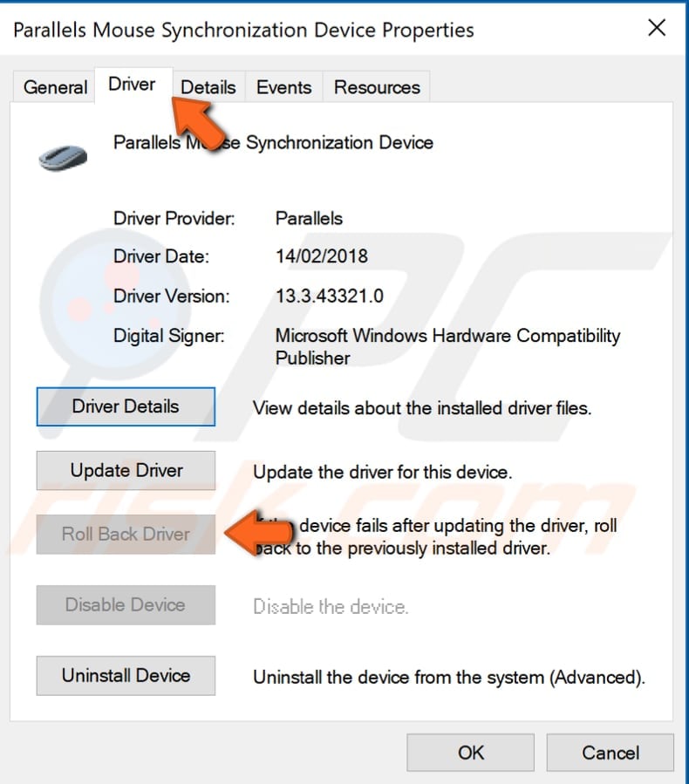This screenshot has height=784, width=689.
Task: Click 'Disable the device.' description
Action: (x=331, y=607)
